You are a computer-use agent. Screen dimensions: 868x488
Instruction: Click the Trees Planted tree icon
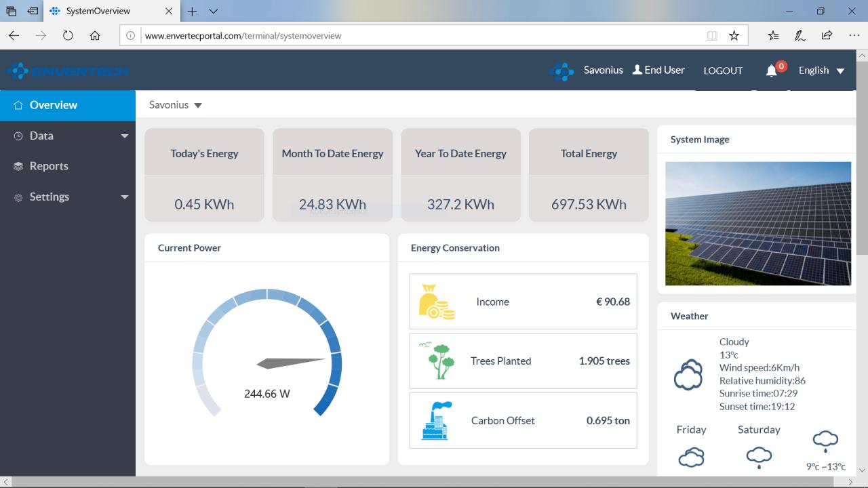tap(437, 361)
